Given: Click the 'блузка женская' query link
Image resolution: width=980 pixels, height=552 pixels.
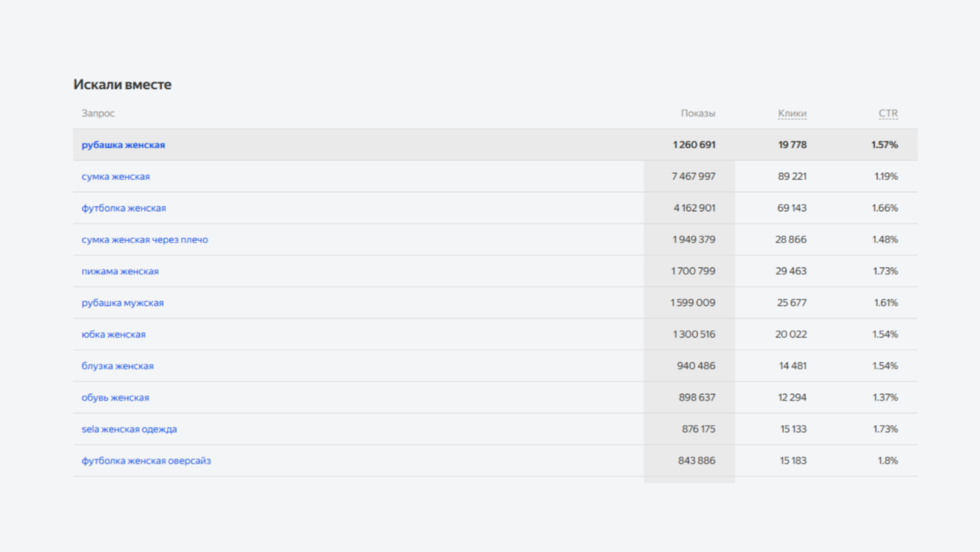Looking at the screenshot, I should (117, 366).
